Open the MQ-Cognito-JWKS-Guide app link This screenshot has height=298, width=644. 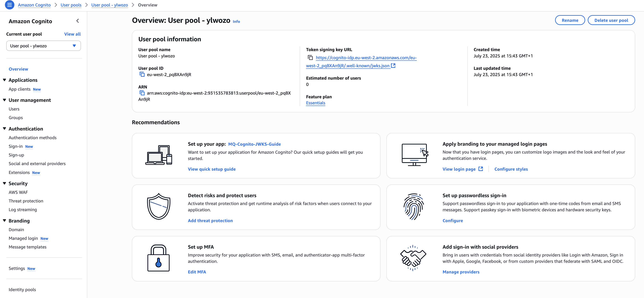tap(254, 144)
